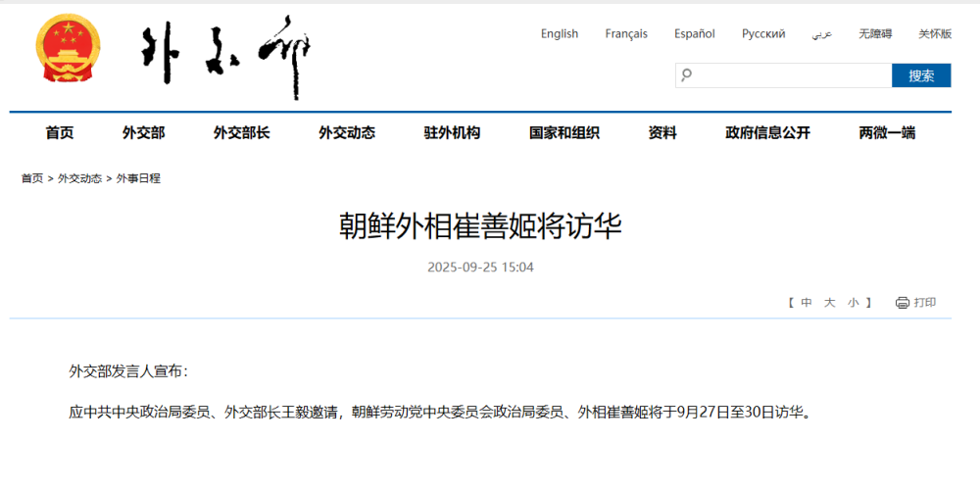Expand the 国家和组织 navigation menu
The image size is (980, 490).
564,133
